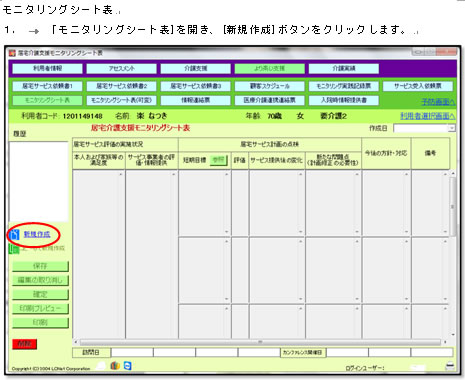Click the vertical scrollbar at the table's right
This screenshot has height=380, width=465.
click(x=452, y=253)
